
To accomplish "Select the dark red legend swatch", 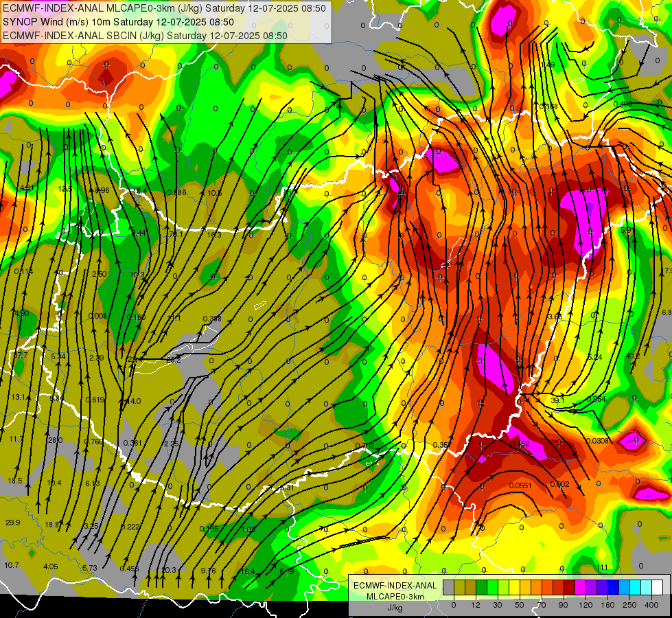I will tap(570, 587).
